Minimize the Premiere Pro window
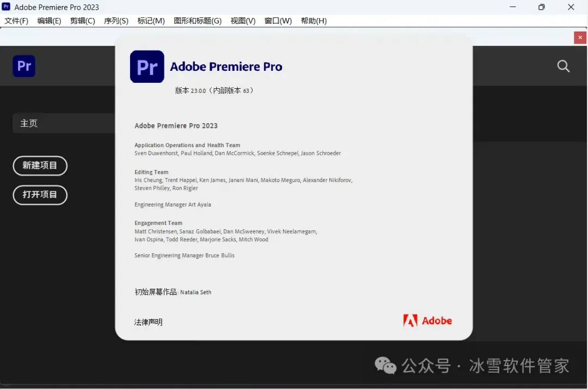Viewport: 588px width, 389px height. [x=513, y=7]
